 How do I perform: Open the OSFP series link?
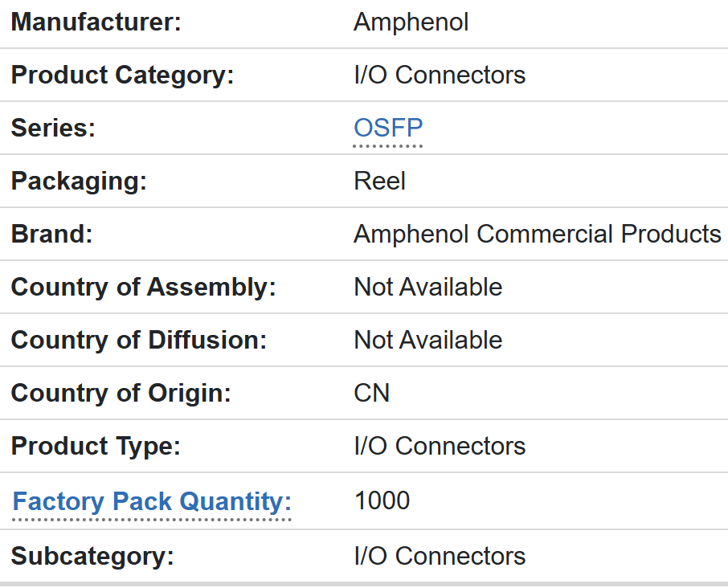click(x=388, y=129)
